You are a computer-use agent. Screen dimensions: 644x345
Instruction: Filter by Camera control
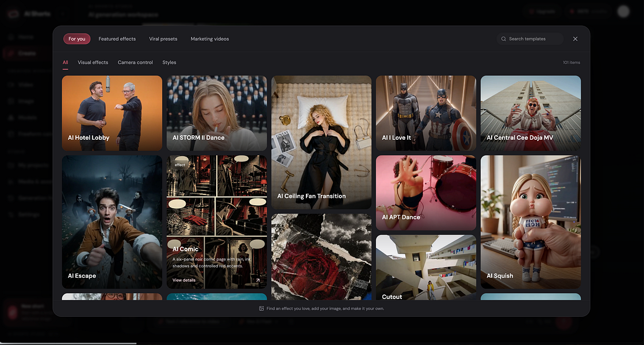tap(135, 63)
